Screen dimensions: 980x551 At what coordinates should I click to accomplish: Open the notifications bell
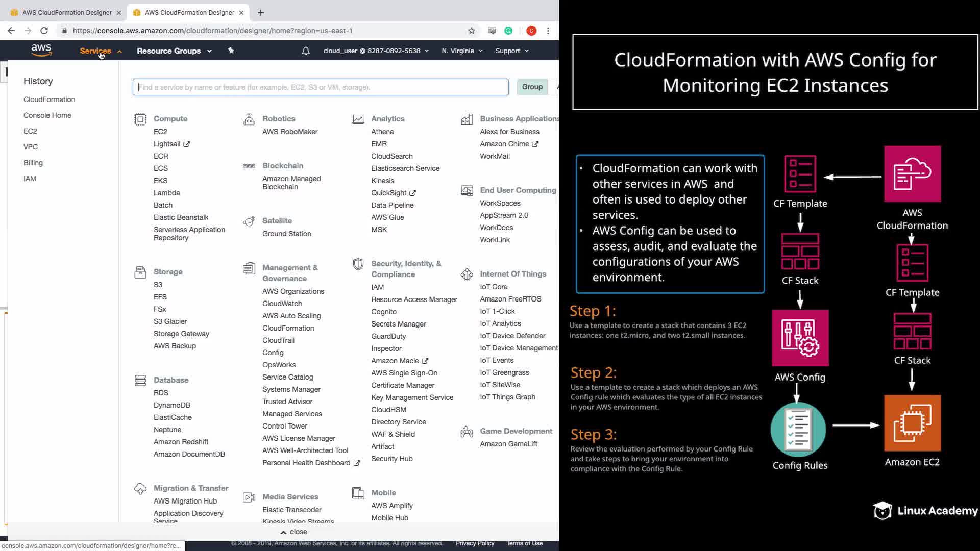click(306, 51)
